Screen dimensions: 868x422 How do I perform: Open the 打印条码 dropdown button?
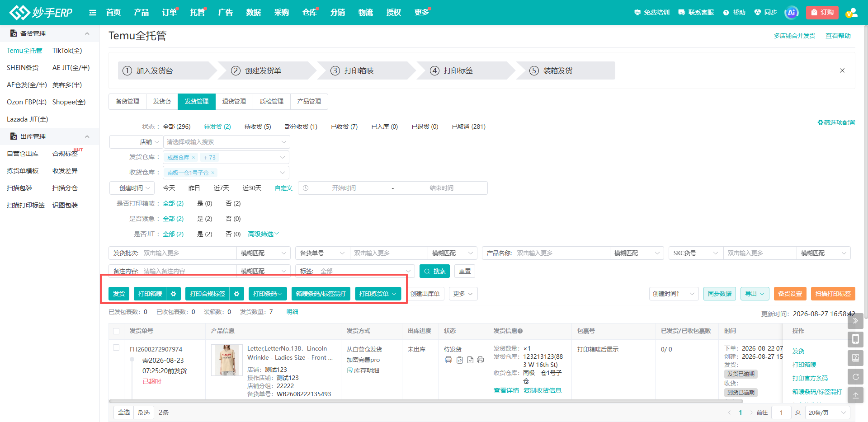268,294
